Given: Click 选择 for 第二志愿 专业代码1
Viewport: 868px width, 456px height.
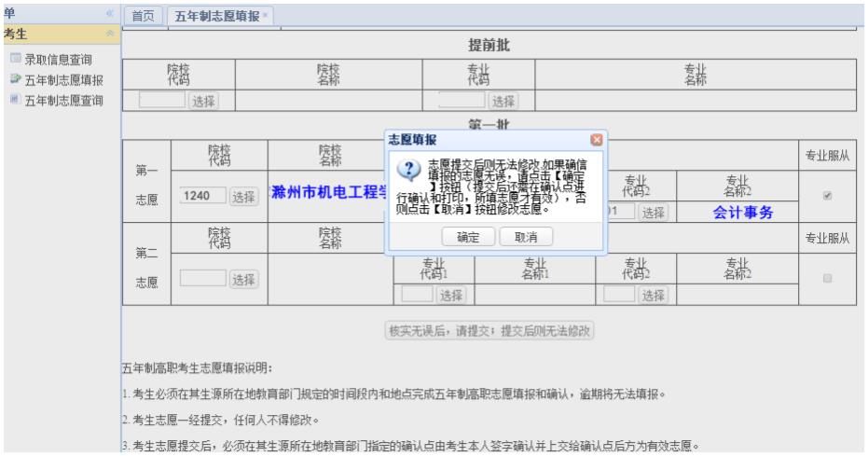Looking at the screenshot, I should pos(451,295).
